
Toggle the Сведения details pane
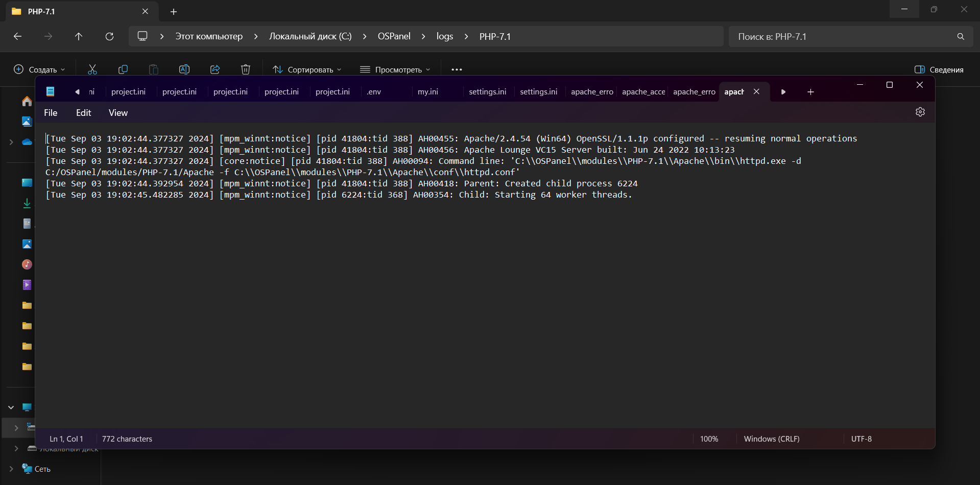click(939, 69)
